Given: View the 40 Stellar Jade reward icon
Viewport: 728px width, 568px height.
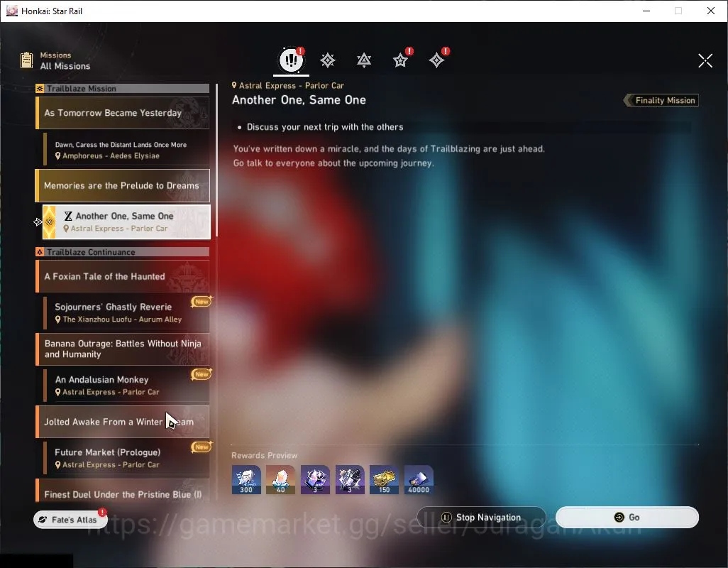Looking at the screenshot, I should 280,479.
